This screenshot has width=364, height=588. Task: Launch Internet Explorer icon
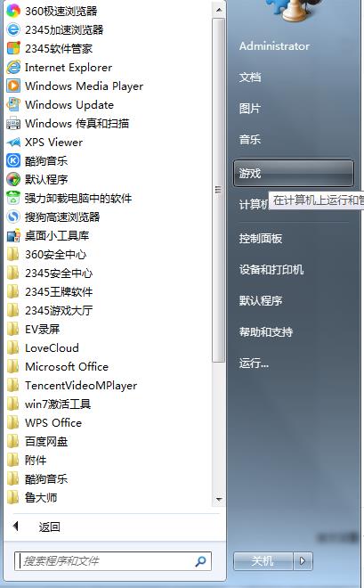(x=13, y=67)
